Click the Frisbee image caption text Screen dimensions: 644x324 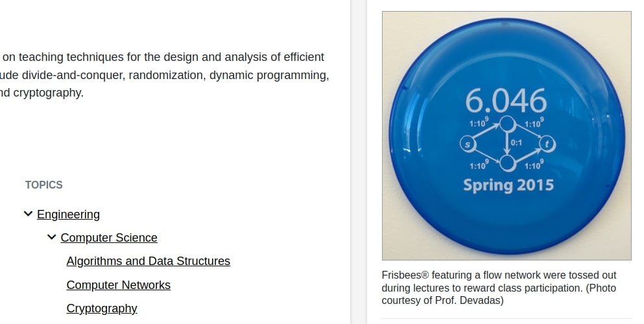pyautogui.click(x=499, y=288)
